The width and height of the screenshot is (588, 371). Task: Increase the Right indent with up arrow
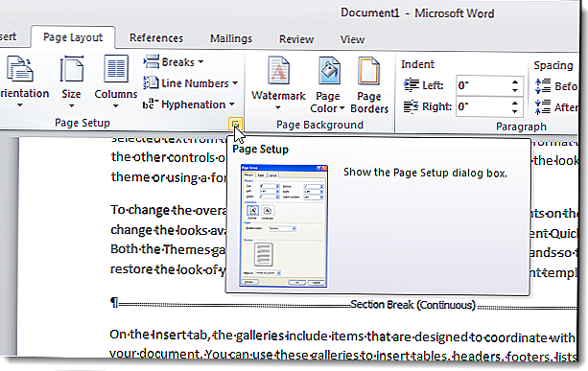point(515,103)
